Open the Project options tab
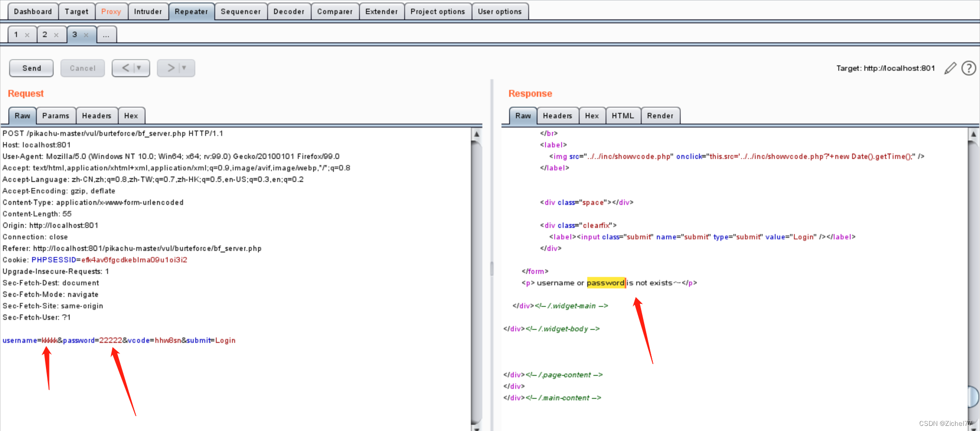This screenshot has height=431, width=980. tap(438, 11)
